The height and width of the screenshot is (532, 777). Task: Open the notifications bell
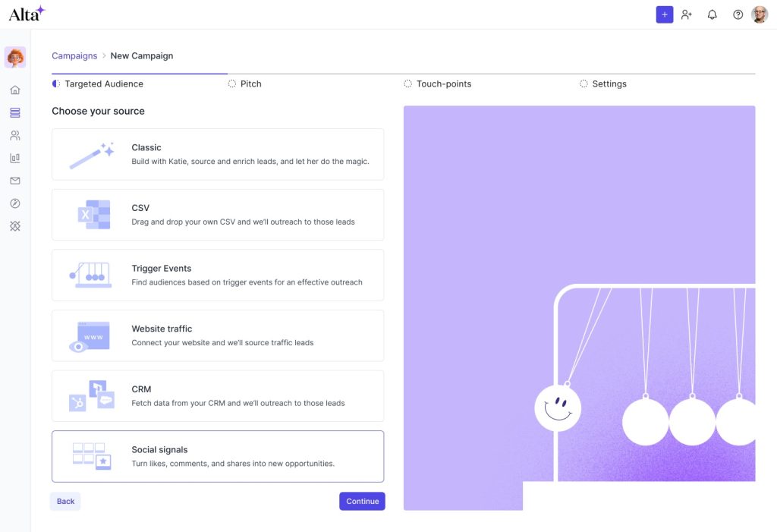pos(712,14)
